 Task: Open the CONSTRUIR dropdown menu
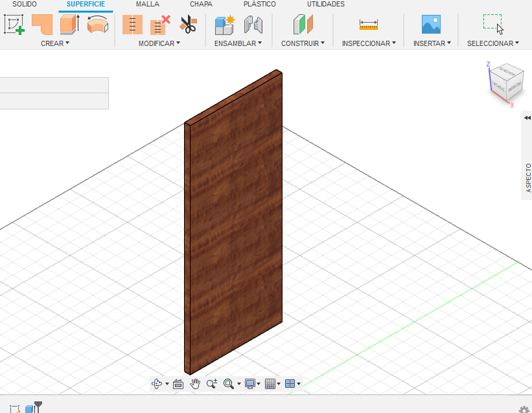(303, 43)
